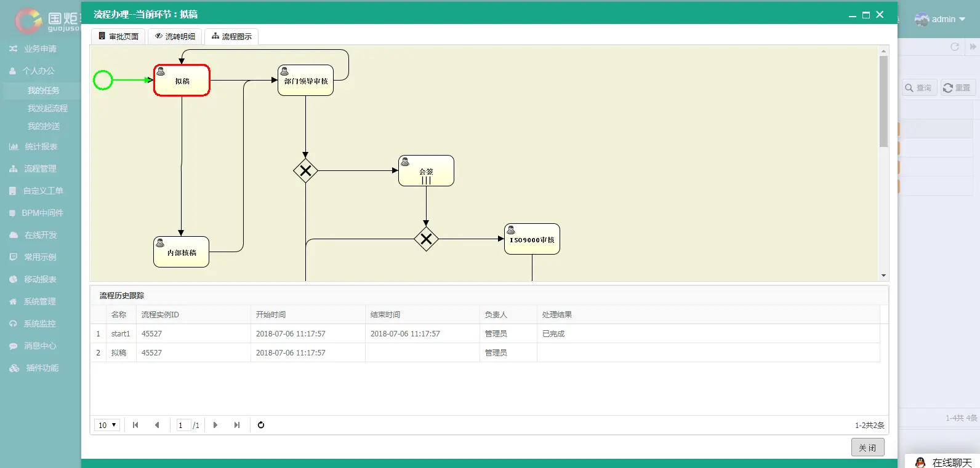Sort by 名称 column header
The image size is (980, 468).
119,314
